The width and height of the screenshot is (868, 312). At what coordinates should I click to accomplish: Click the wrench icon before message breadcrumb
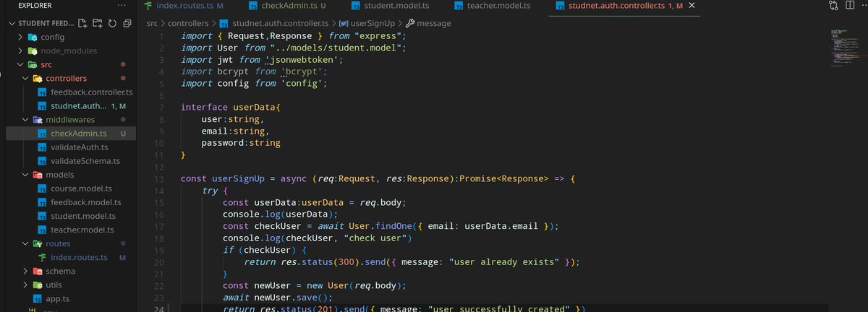pyautogui.click(x=410, y=23)
